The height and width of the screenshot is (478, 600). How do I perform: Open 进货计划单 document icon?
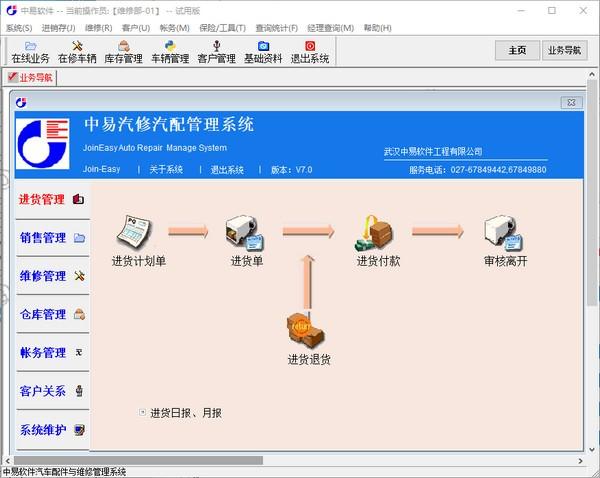(134, 232)
